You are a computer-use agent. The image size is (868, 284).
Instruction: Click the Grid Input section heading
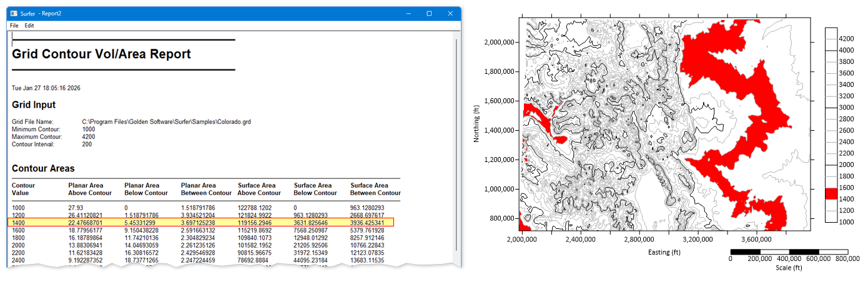coord(34,105)
